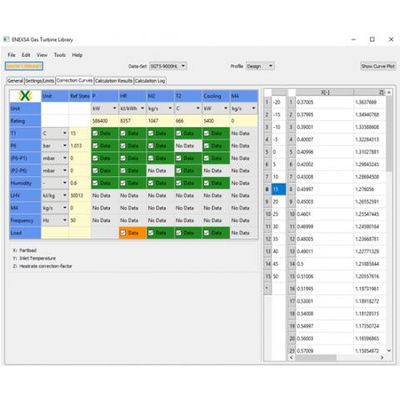Minimize the Gas Turbine Library window
The image size is (400, 400).
[353, 39]
